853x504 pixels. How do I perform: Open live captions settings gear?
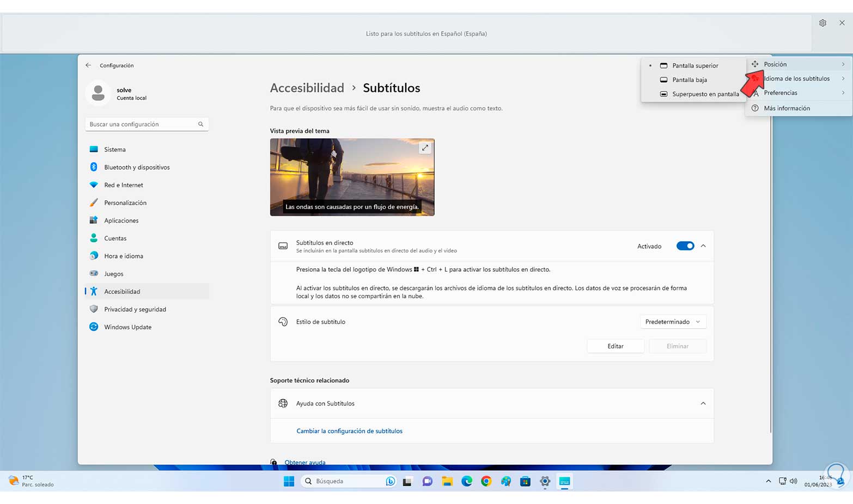[x=822, y=23]
